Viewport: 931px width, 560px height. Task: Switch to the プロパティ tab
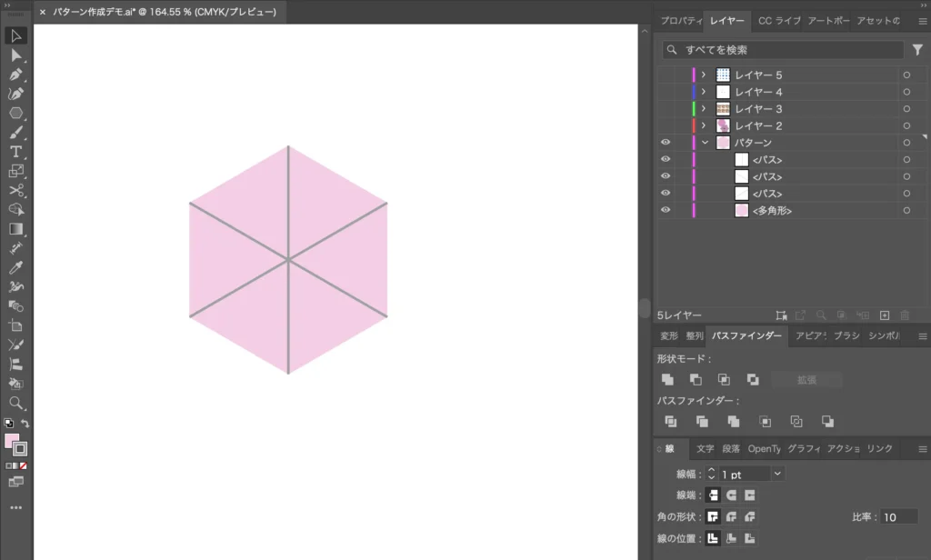coord(680,21)
